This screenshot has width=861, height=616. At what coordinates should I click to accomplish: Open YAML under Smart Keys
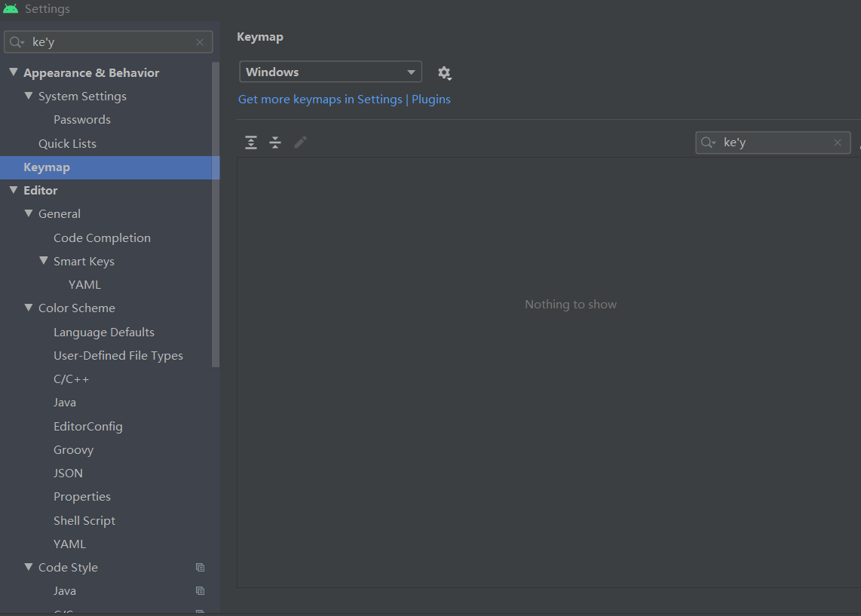click(84, 285)
